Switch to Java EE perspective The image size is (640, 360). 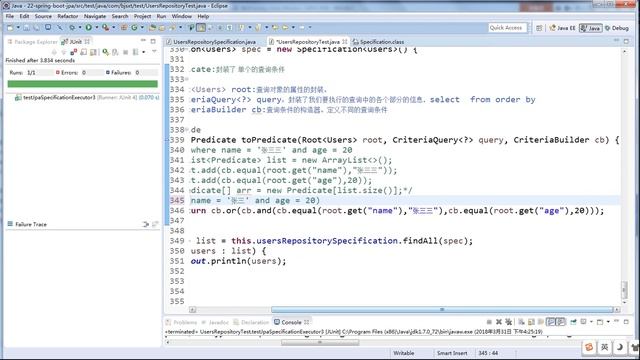pos(562,28)
